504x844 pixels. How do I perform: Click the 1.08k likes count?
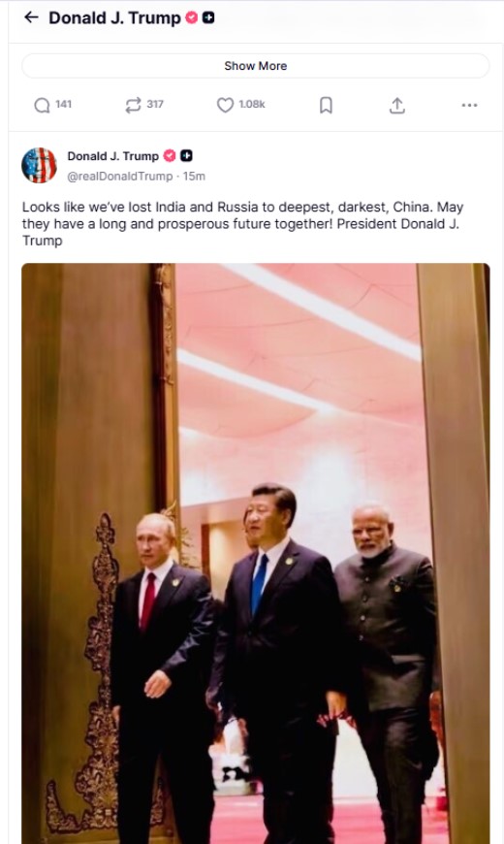(x=252, y=105)
